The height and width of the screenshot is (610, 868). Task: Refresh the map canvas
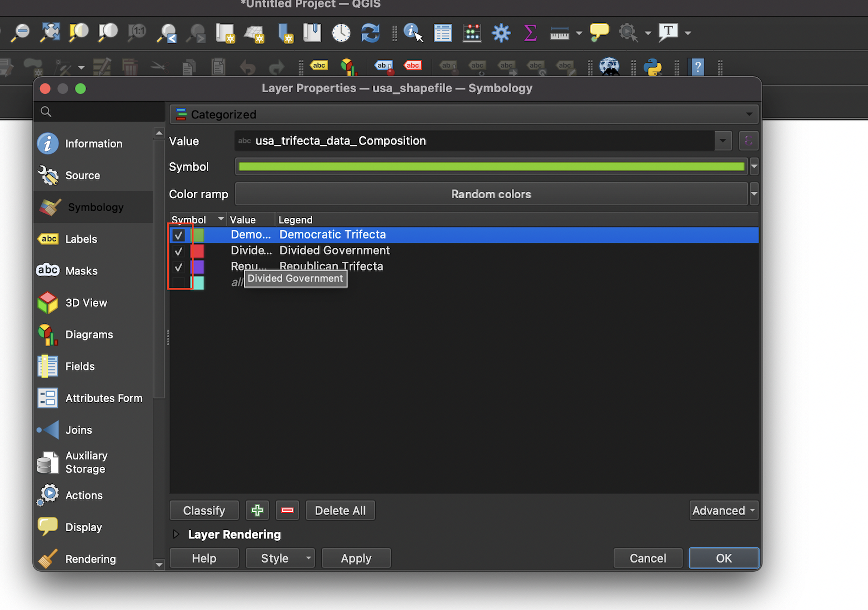[x=370, y=33]
